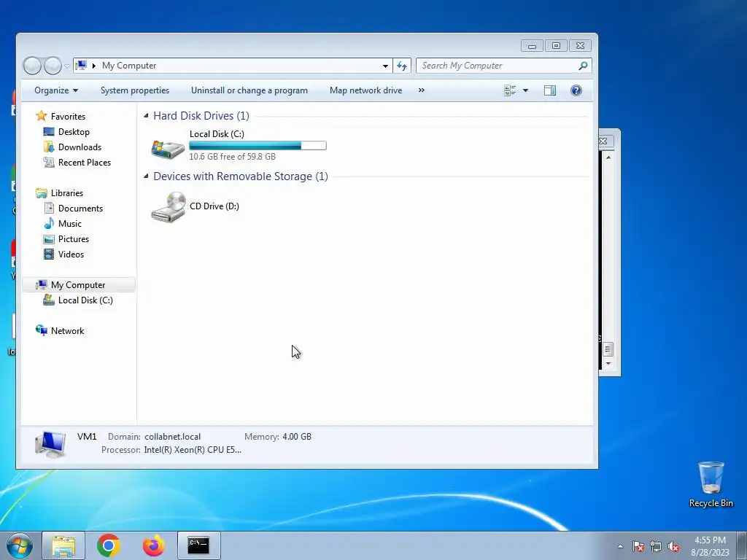This screenshot has width=747, height=560.
Task: Click the Local Disk (C:) capacity bar
Action: [x=258, y=146]
